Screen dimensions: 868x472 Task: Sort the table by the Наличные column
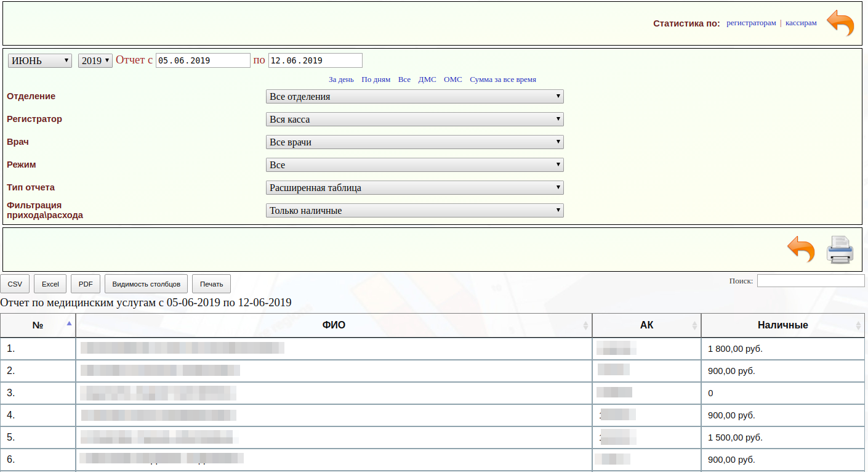point(782,325)
